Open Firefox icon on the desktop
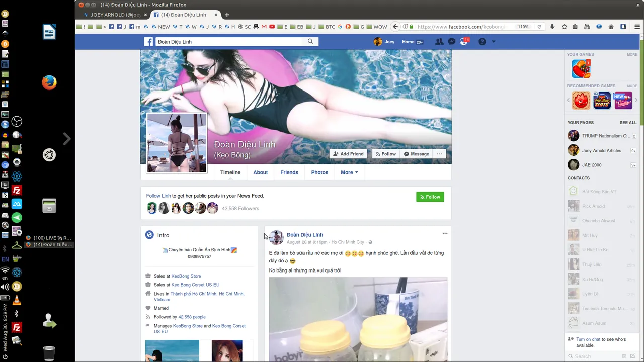The width and height of the screenshot is (644, 362). coord(49,82)
